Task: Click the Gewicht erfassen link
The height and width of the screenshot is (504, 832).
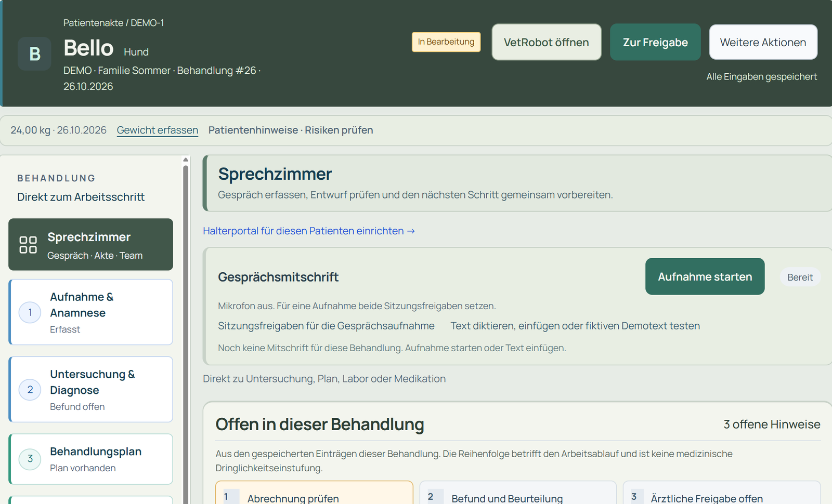Action: point(158,130)
